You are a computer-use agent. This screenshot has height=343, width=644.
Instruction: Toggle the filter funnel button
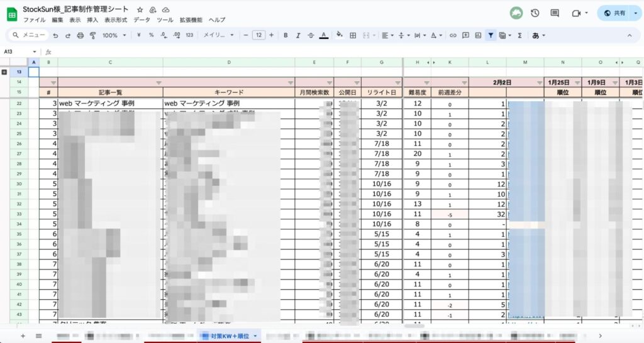(x=491, y=35)
